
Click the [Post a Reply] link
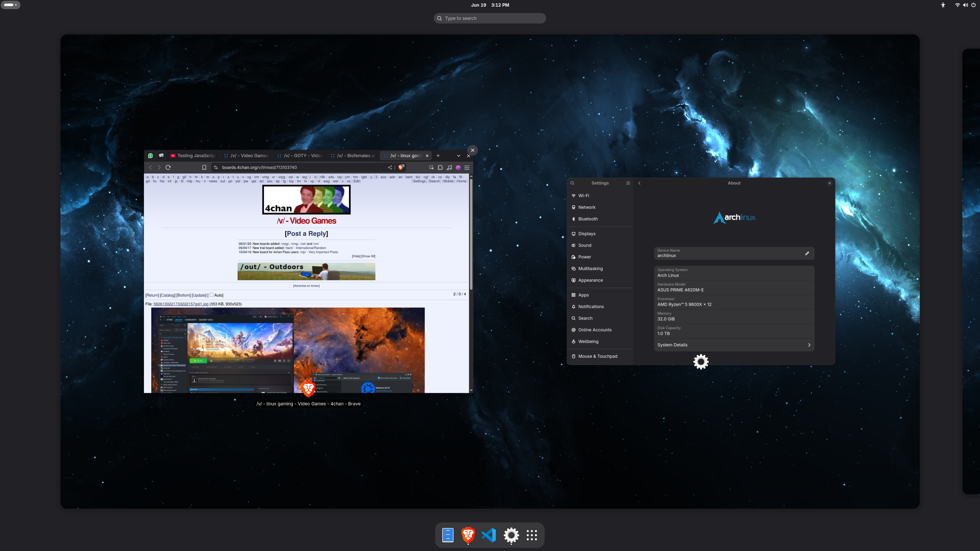(x=307, y=233)
